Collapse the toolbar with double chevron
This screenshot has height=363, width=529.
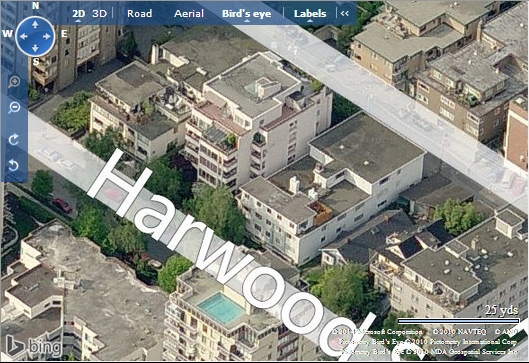click(x=344, y=13)
